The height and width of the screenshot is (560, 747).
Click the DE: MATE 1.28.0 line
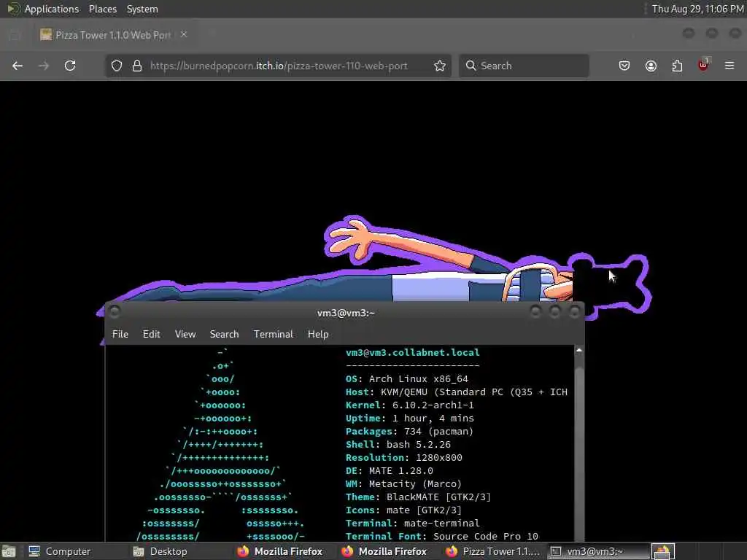pos(390,471)
